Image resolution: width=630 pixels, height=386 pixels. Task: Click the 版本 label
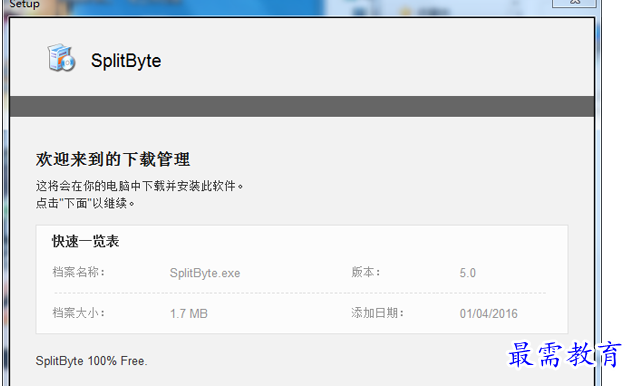point(366,272)
